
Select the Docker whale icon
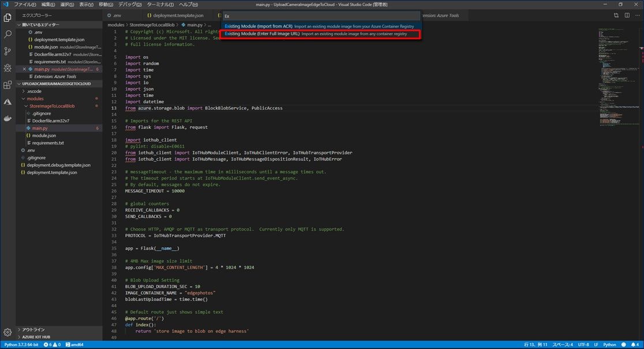(8, 118)
